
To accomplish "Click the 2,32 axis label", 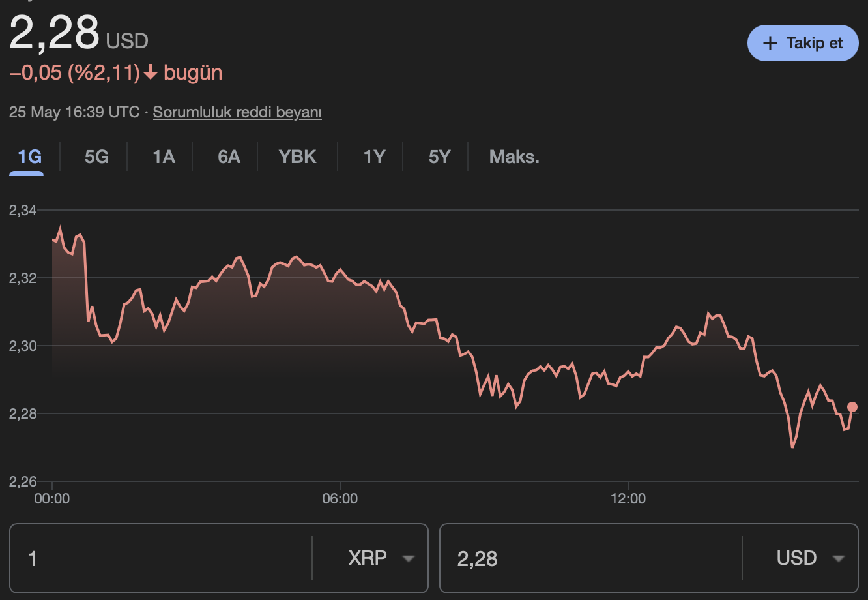I will coord(23,278).
